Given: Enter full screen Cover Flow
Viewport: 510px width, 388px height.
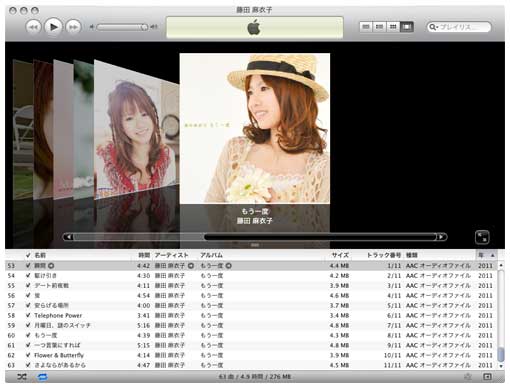Looking at the screenshot, I should pos(482,237).
